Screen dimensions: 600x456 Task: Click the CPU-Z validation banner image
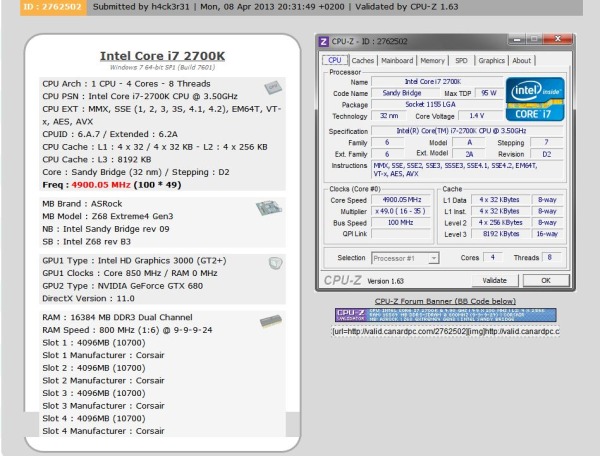tap(445, 315)
